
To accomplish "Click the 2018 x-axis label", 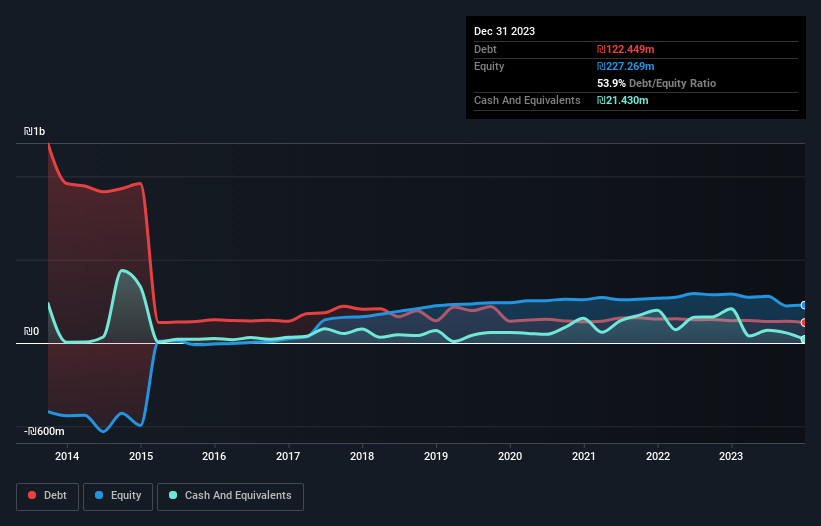I will coord(362,456).
